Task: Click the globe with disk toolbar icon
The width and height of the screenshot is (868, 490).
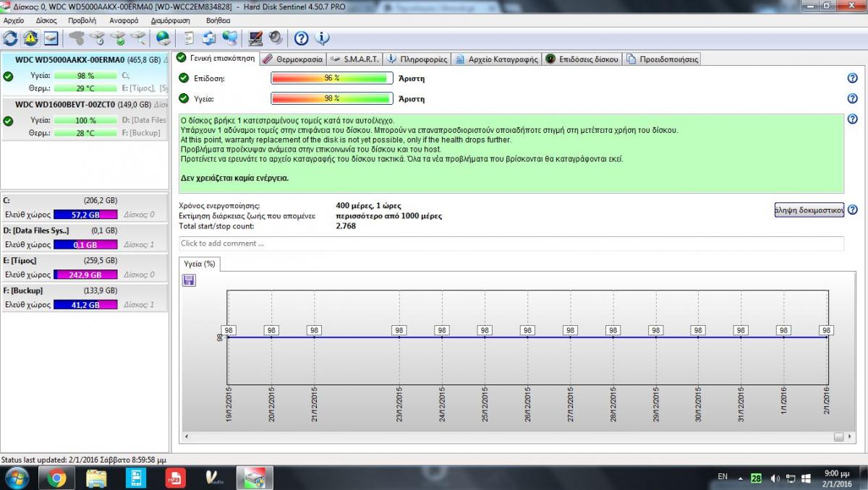Action: tap(163, 38)
